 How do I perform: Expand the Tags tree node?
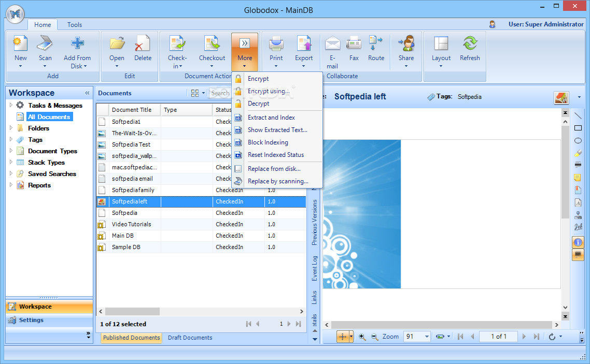click(11, 139)
